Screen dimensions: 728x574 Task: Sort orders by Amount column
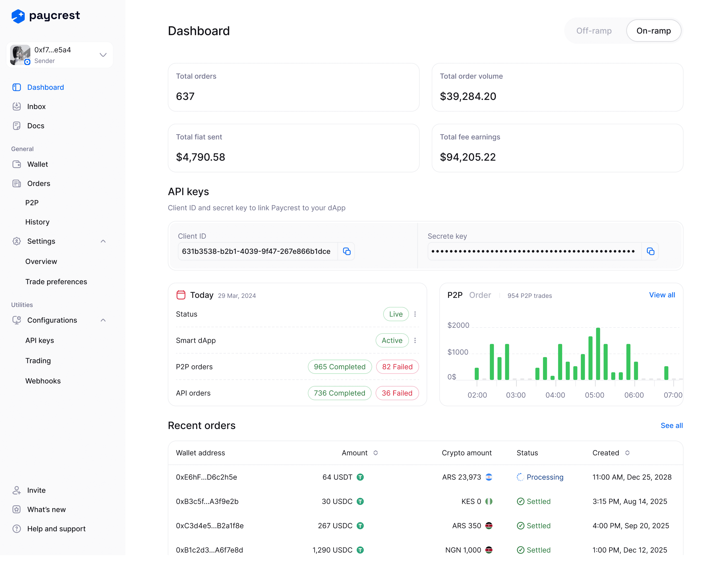click(375, 453)
